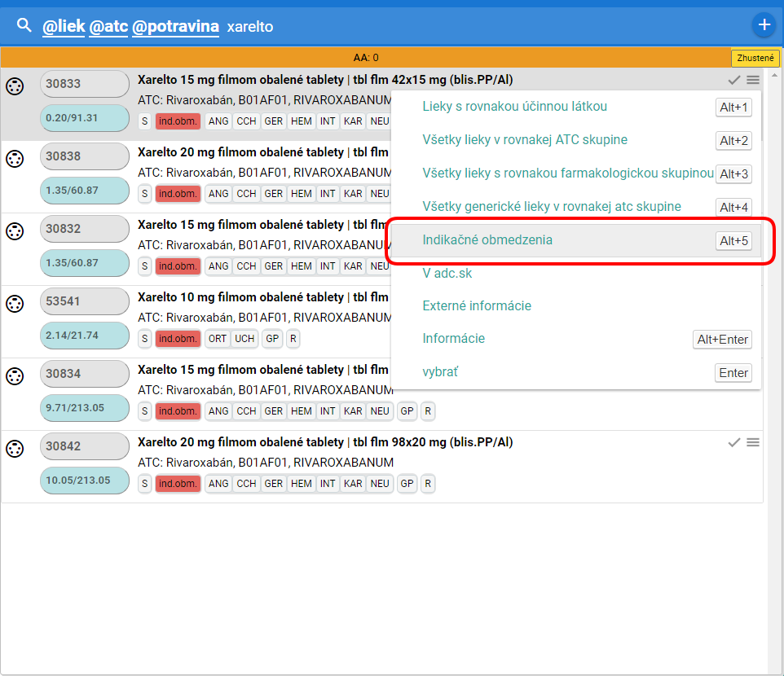Screen dimensions: 784x676
Task: Click the @atc search filter tag
Action: tap(108, 26)
